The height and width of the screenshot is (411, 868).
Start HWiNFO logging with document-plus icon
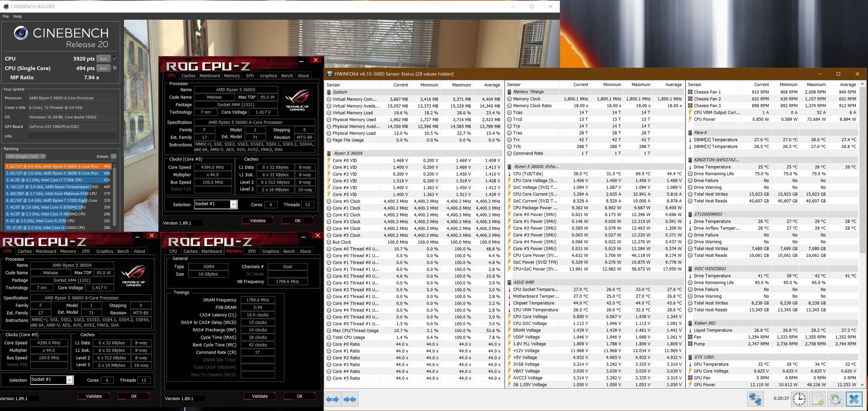coord(818,399)
